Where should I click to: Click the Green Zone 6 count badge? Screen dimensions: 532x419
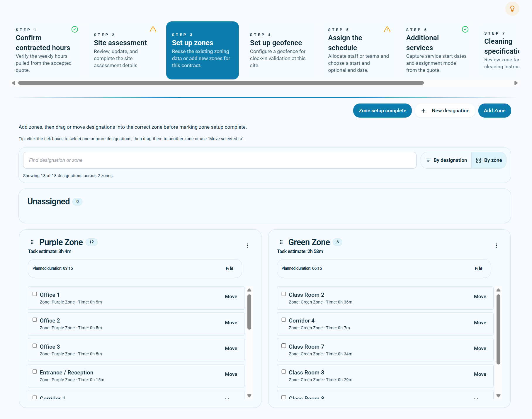[x=337, y=242]
